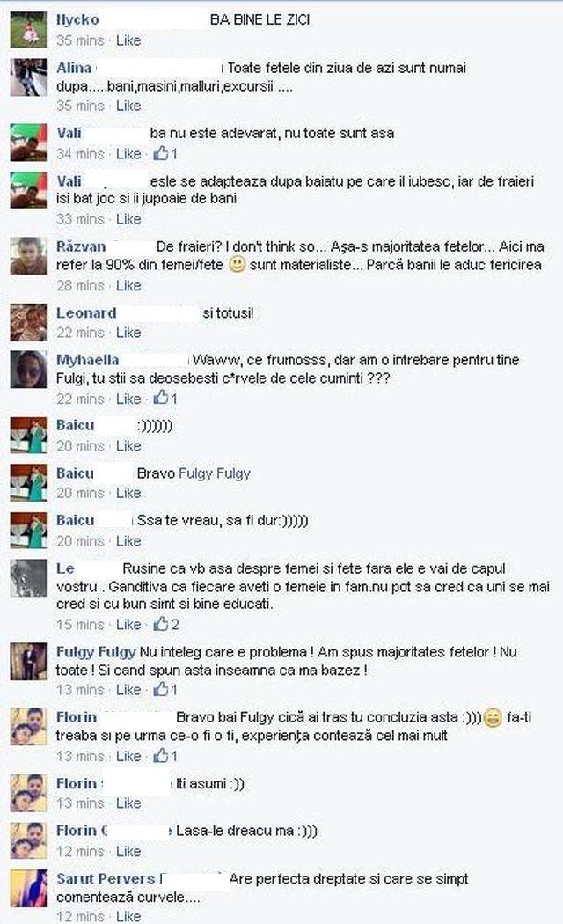Like Răzvan's comment about materialiste
This screenshot has height=924, width=563.
click(x=128, y=286)
